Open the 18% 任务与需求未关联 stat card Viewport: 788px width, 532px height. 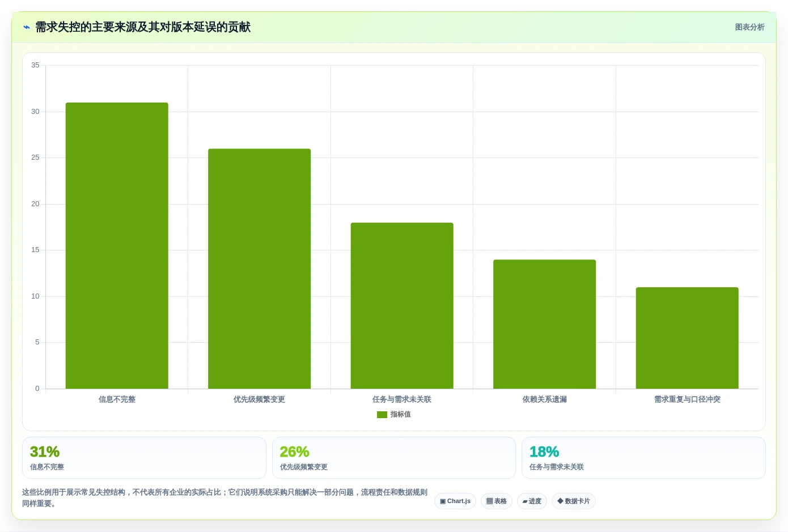point(643,458)
